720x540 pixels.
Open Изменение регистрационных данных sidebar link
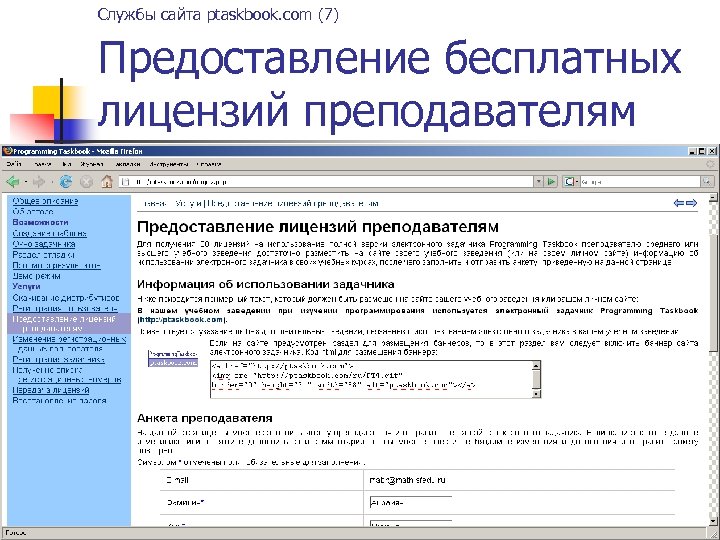click(x=69, y=343)
